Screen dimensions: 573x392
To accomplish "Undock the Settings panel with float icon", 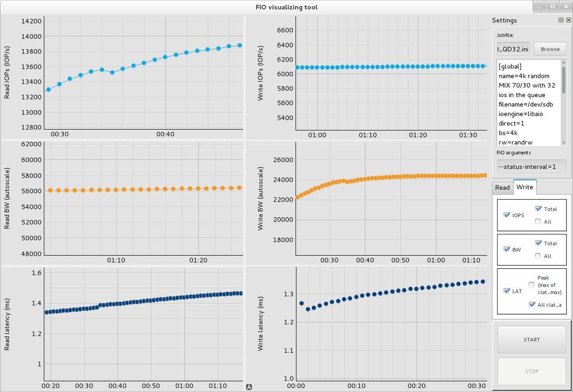I will coord(561,20).
